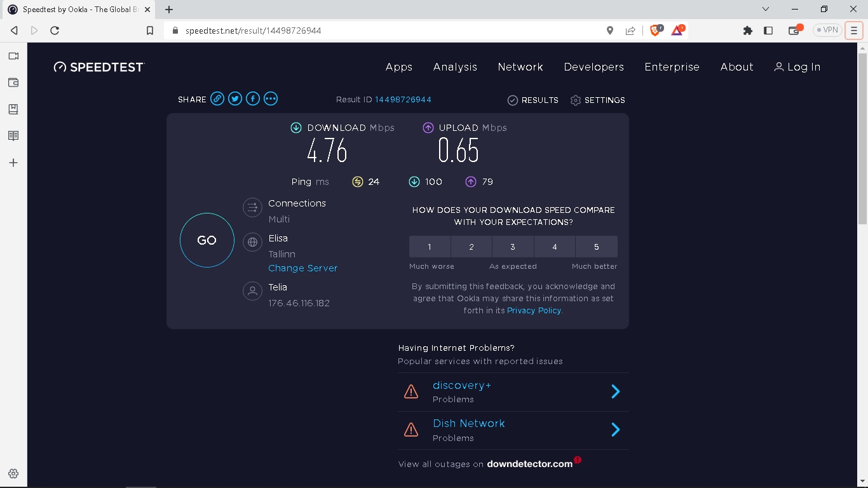Open Brave Rewards triangle icon
Screen dimensions: 868x488
pyautogui.click(x=677, y=30)
